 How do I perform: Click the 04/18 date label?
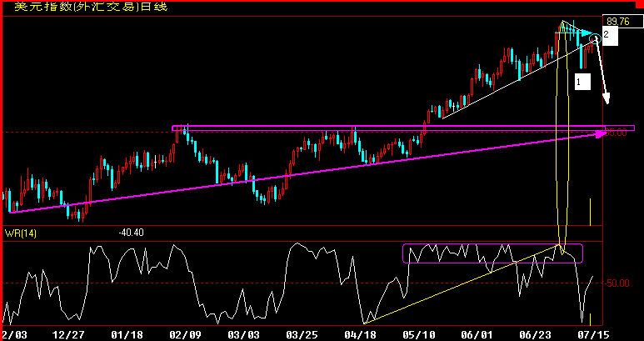pos(360,335)
